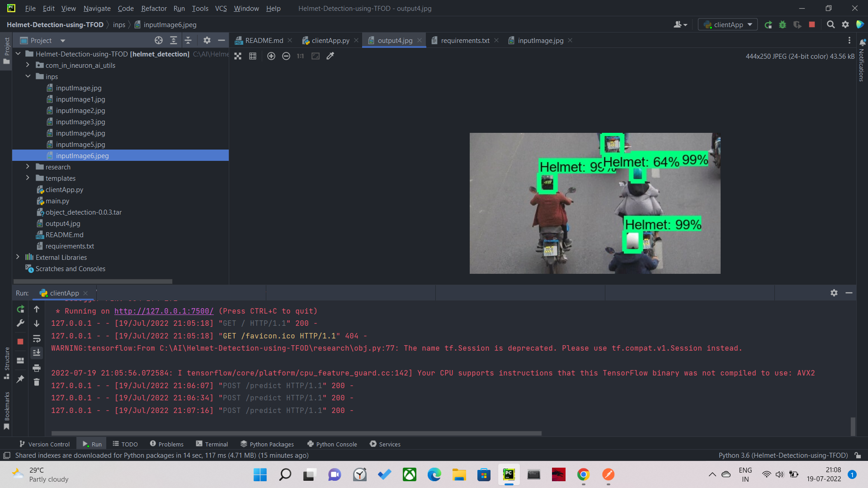Viewport: 868px width, 488px height.
Task: Rerun clientApp with the green rerun icon
Action: pos(20,310)
